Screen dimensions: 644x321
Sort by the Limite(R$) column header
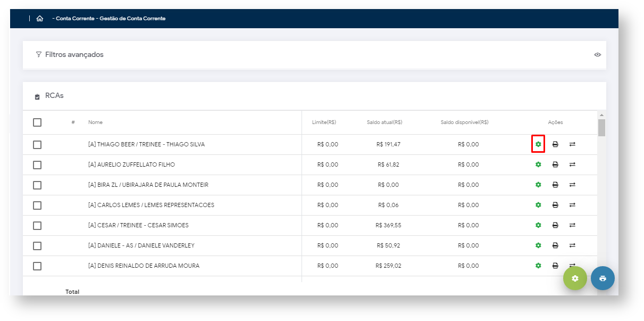click(x=324, y=122)
